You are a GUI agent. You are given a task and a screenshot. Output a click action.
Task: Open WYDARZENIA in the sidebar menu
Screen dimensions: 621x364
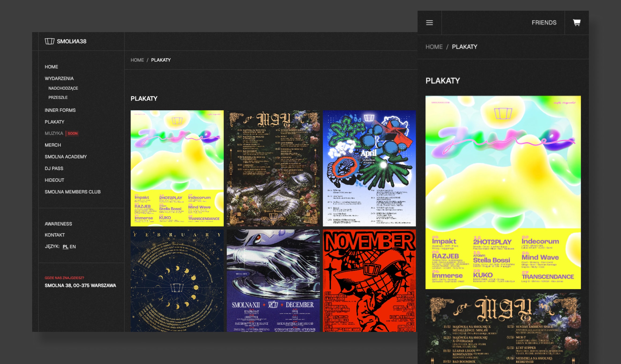(59, 78)
